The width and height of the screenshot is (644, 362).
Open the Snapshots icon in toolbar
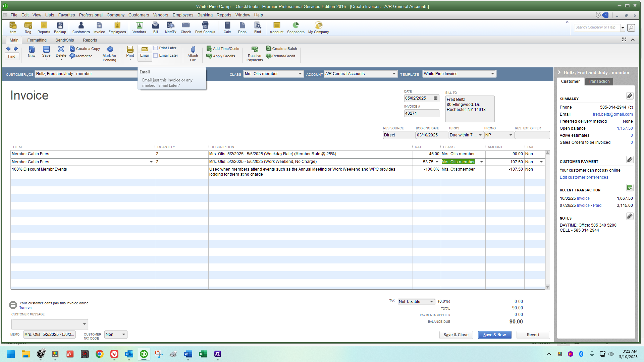296,26
